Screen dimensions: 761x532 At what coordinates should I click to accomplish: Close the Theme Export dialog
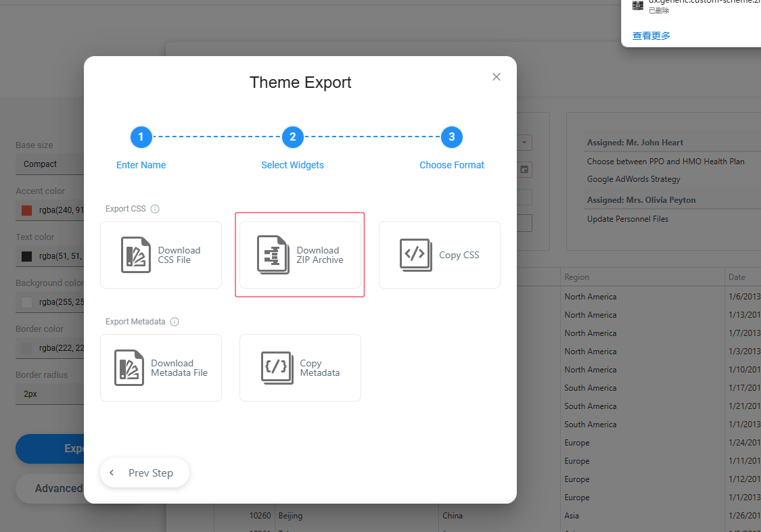496,76
